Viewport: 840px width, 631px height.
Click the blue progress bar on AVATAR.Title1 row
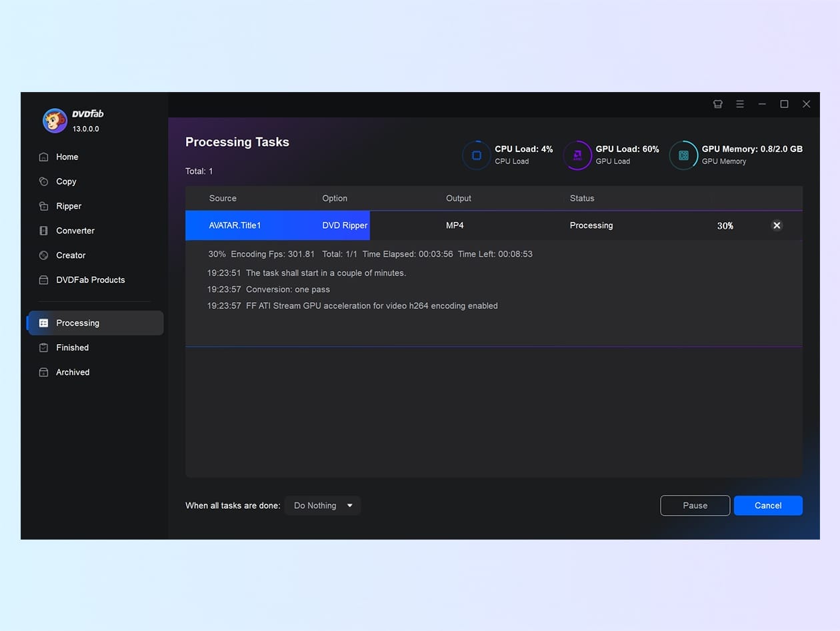[277, 225]
